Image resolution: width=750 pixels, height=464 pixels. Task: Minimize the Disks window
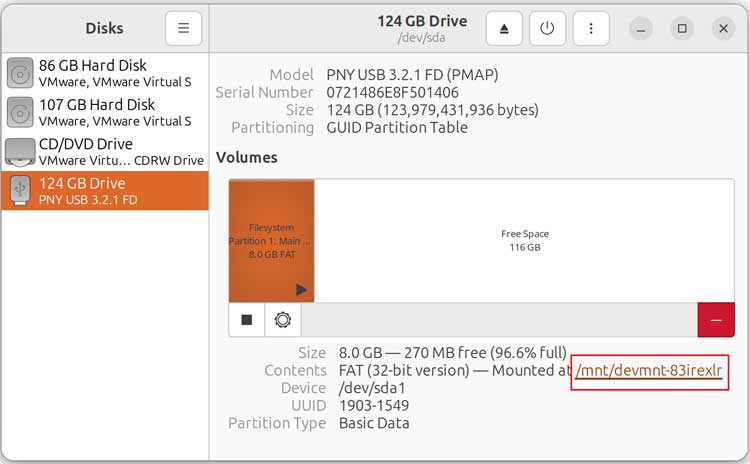click(x=640, y=29)
